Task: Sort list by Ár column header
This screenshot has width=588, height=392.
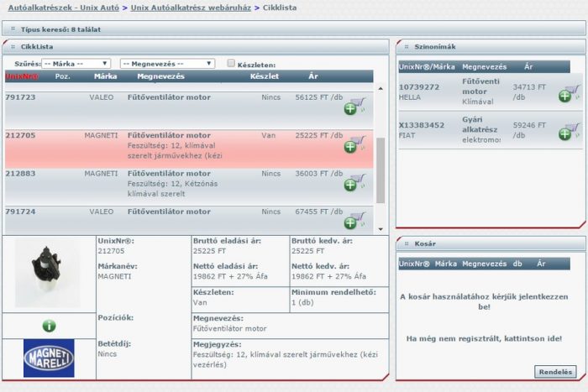Action: point(313,76)
